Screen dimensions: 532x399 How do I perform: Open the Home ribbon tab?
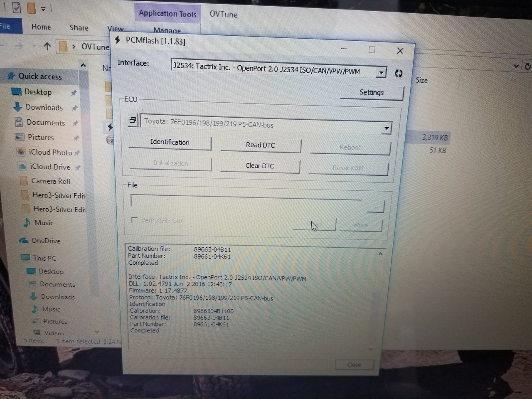coord(41,27)
